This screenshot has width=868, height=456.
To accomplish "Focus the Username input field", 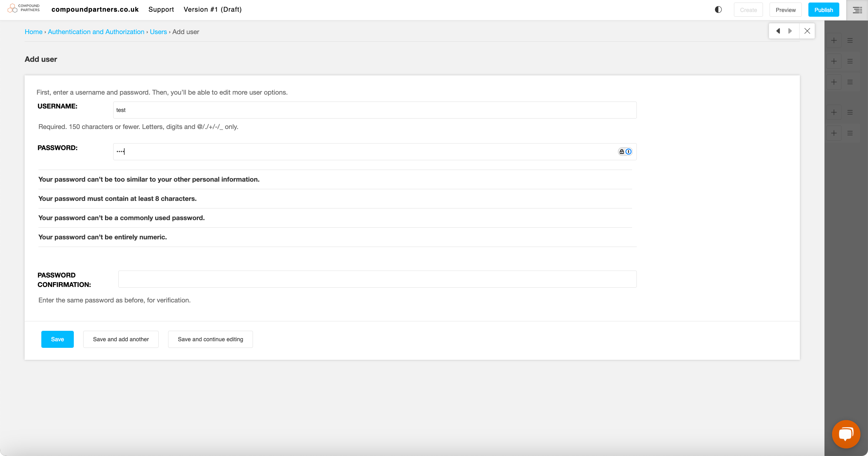I will click(x=375, y=110).
